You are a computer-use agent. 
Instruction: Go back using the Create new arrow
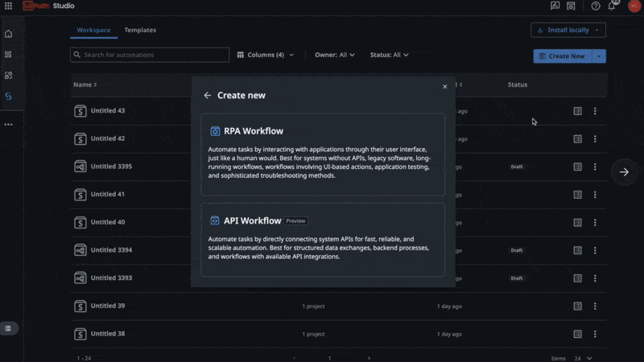click(x=208, y=96)
